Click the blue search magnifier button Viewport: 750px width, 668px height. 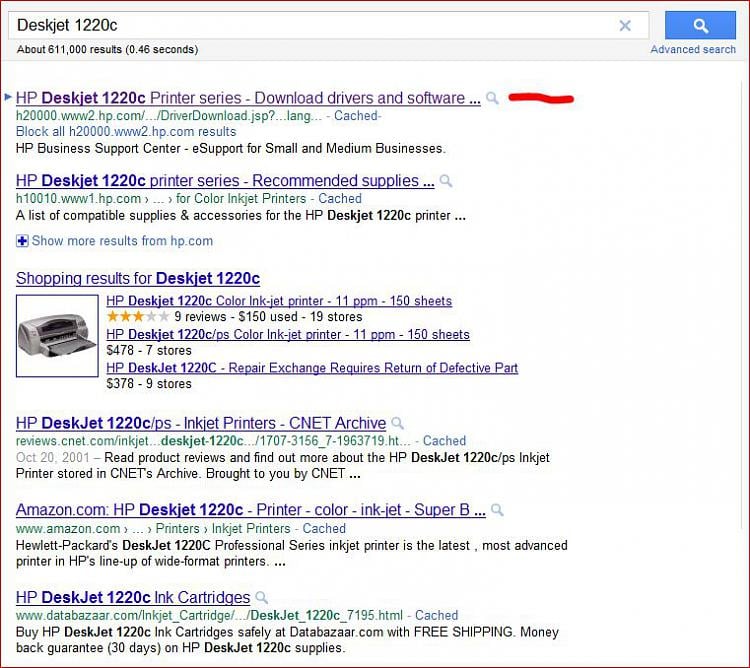click(x=700, y=25)
